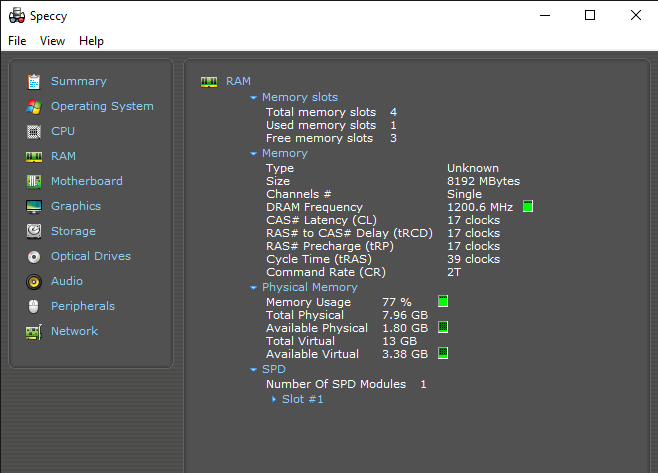Click 'Number Of SPD Modules' row
Screen dimensions: 658x473
tap(346, 384)
